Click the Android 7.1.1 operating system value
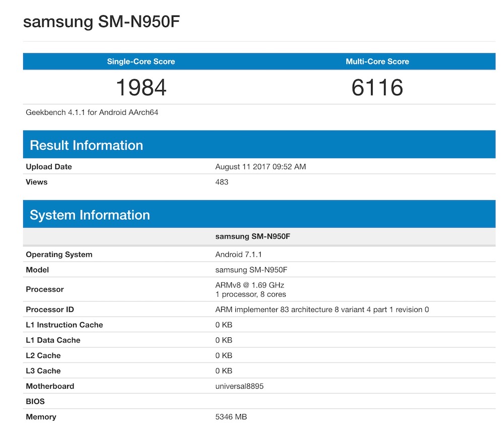The height and width of the screenshot is (432, 504). [238, 254]
